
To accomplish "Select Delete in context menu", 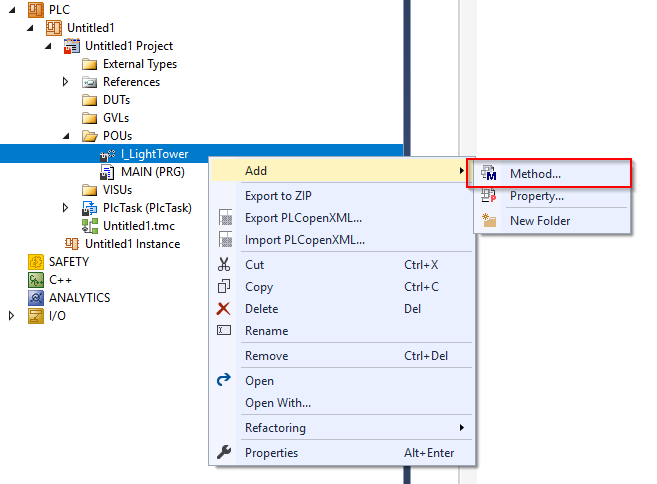I will tap(342, 309).
